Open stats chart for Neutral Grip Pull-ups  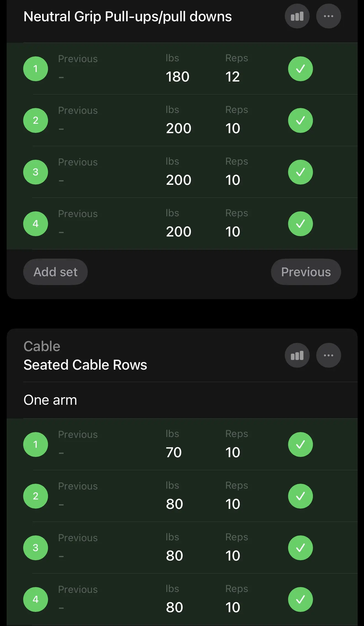[297, 16]
